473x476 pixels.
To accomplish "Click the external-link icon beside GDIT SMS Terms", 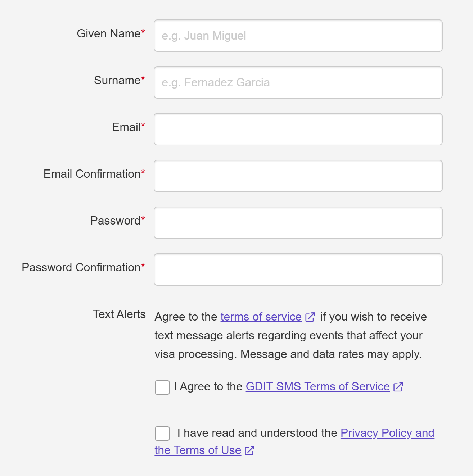I will [398, 387].
